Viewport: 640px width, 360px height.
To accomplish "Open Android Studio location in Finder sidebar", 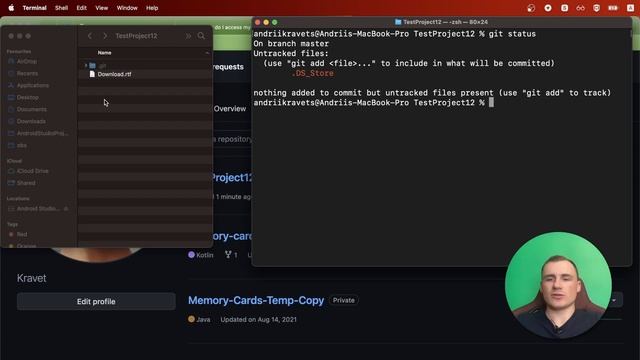I will 38,209.
